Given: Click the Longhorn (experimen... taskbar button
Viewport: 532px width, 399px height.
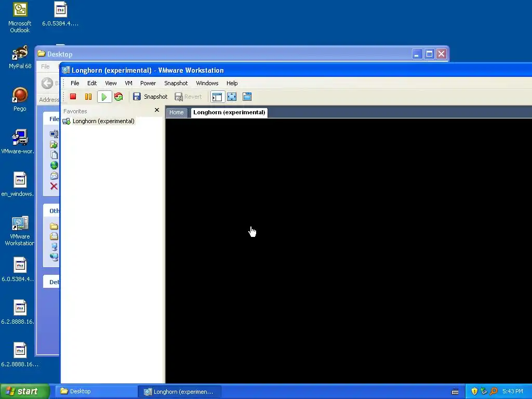Looking at the screenshot, I should pos(180,392).
